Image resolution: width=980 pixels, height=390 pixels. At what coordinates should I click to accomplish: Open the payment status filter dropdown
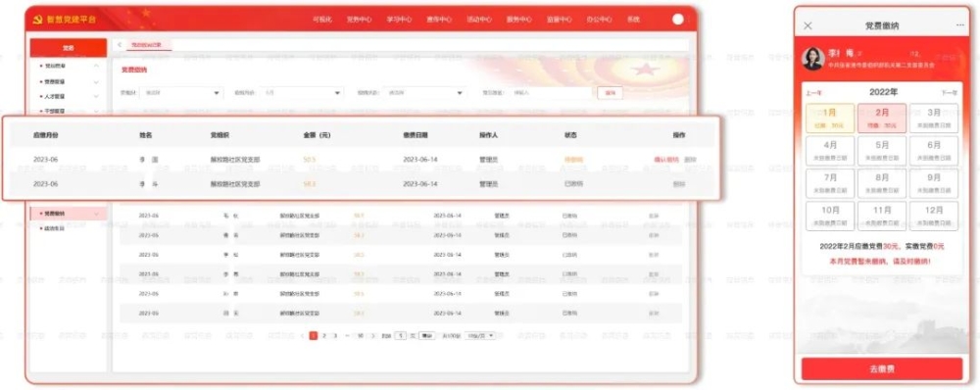(x=425, y=92)
